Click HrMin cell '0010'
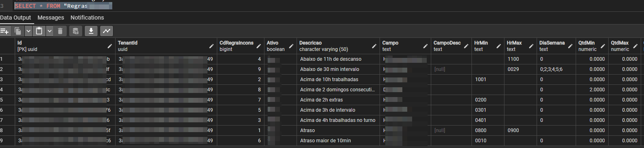This screenshot has height=148, width=644. coord(488,141)
